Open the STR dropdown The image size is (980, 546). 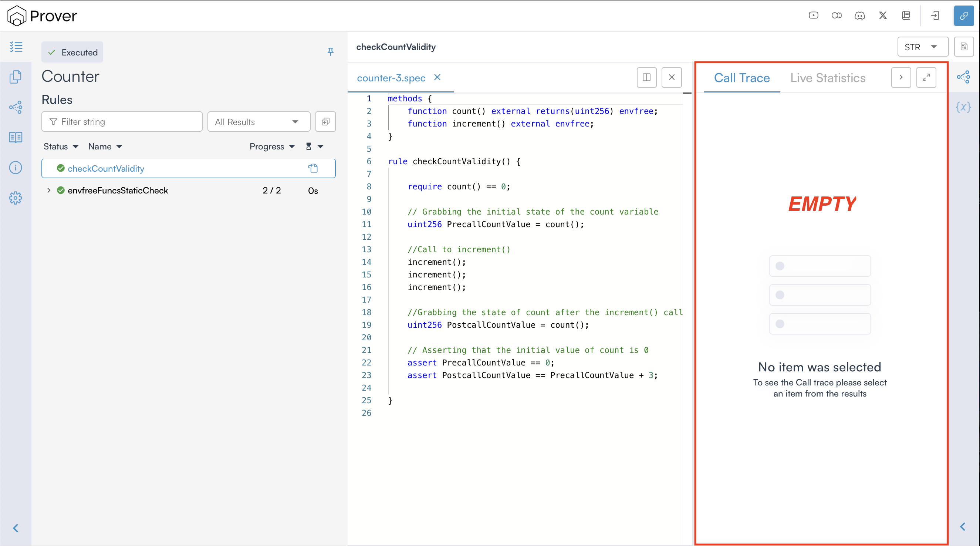click(922, 47)
